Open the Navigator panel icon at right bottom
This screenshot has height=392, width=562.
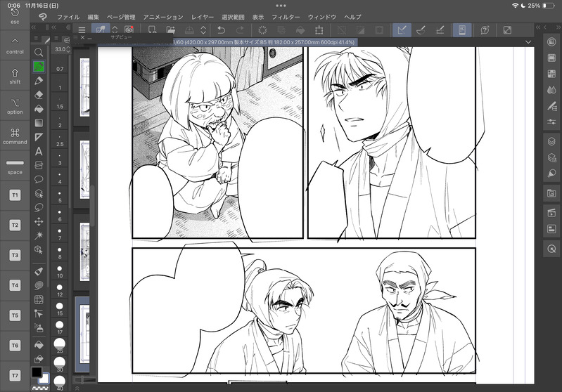point(551,249)
